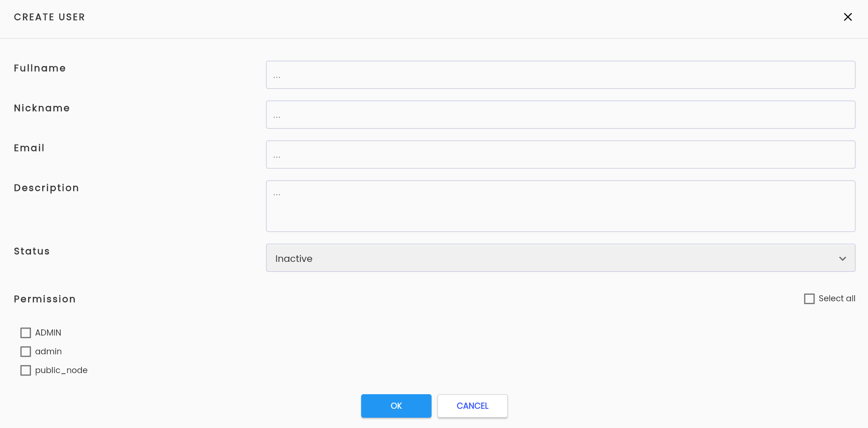Click the Fullname input field
The height and width of the screenshot is (428, 868).
[x=561, y=75]
